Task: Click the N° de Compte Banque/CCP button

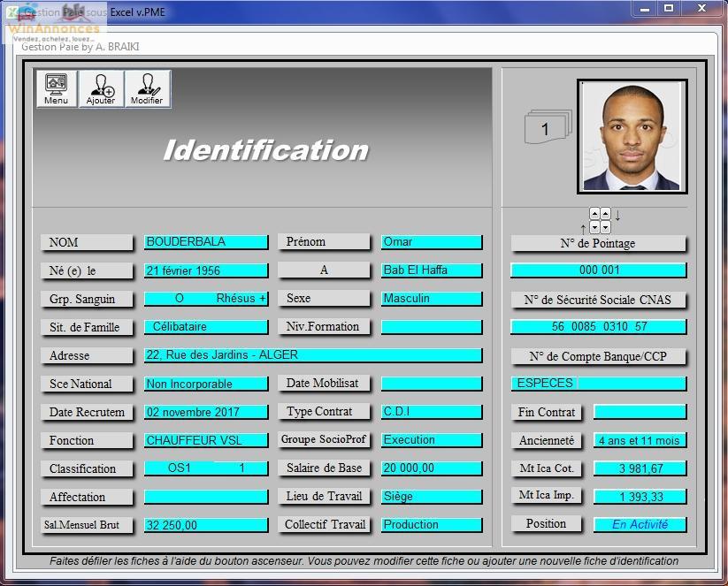Action: [x=598, y=356]
